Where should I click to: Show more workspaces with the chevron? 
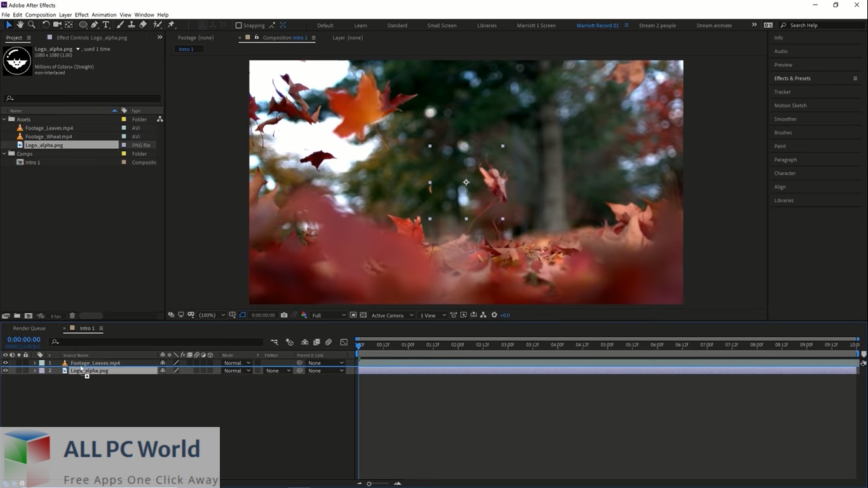click(754, 25)
